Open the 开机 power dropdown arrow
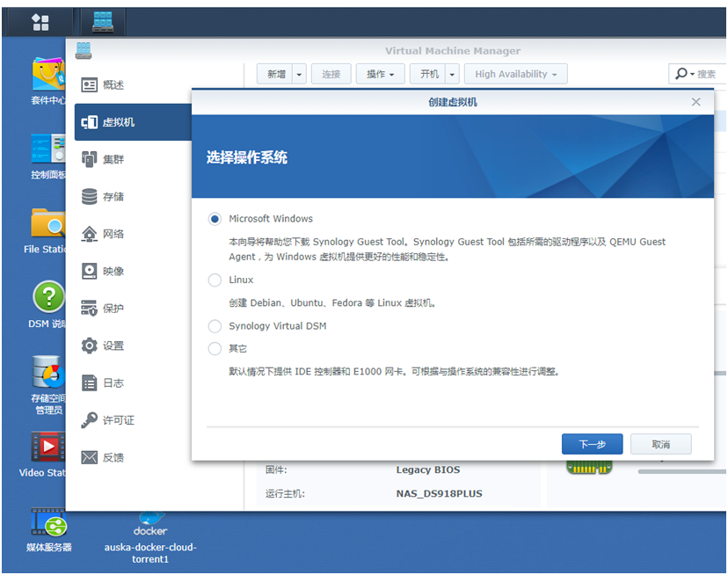Image resolution: width=728 pixels, height=575 pixels. click(450, 74)
